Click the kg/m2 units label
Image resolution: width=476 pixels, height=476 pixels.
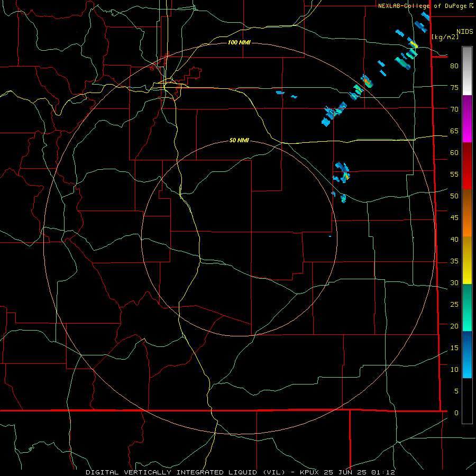click(445, 37)
